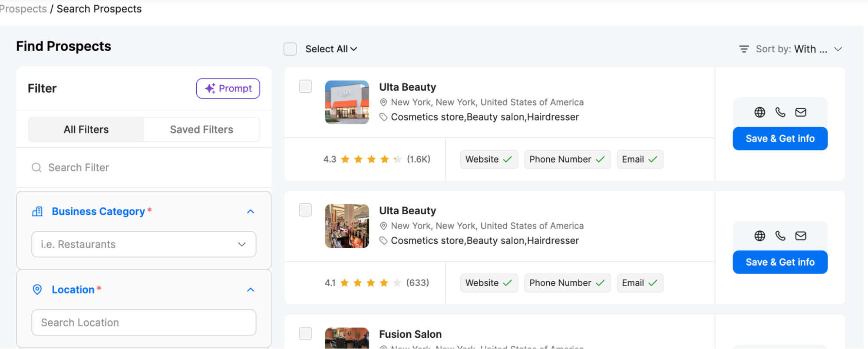The image size is (868, 349).
Task: Click the sort filter lines icon
Action: 744,49
